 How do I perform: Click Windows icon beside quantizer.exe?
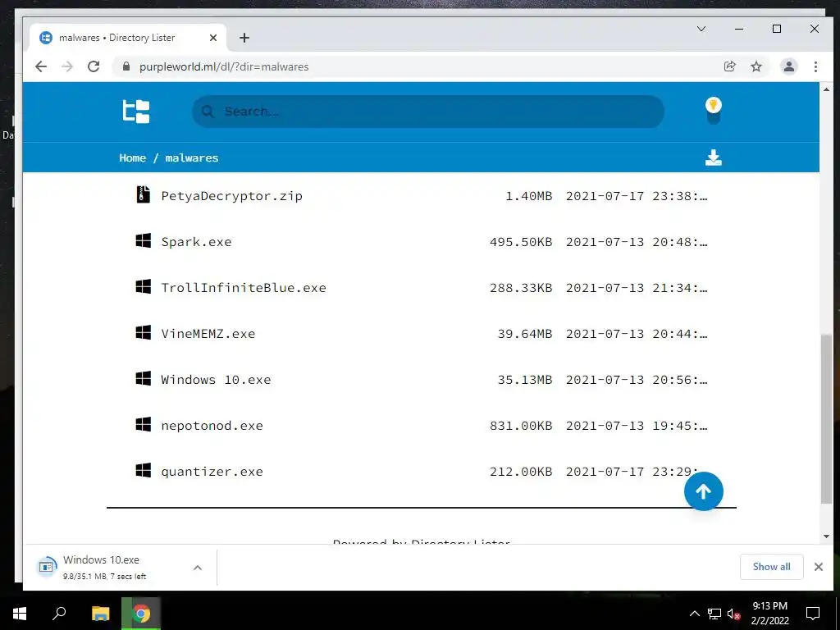[143, 471]
